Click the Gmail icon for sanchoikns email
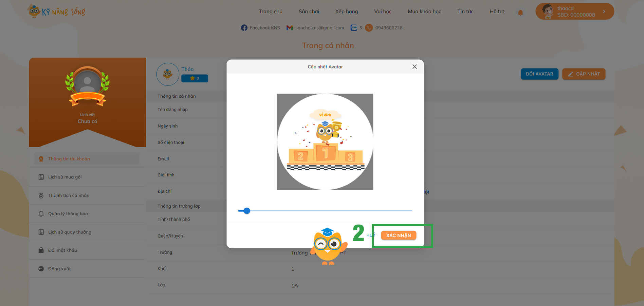644x306 pixels. [x=289, y=28]
